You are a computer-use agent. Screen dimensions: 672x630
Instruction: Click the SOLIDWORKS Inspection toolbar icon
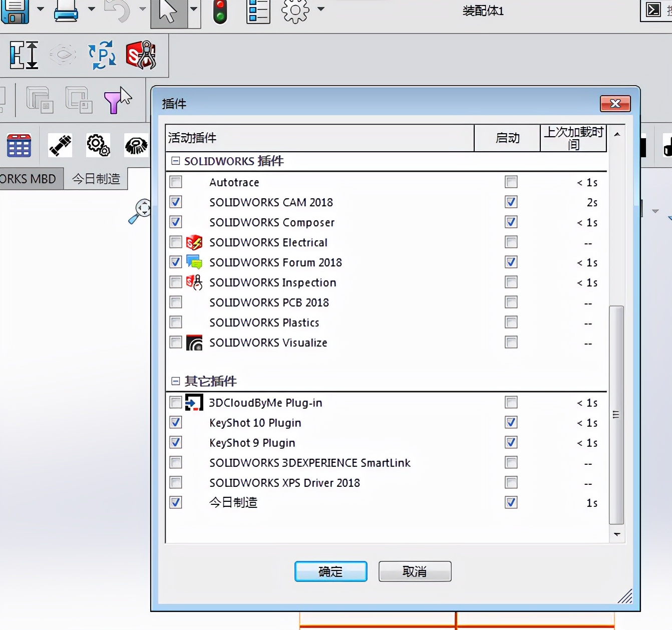141,55
